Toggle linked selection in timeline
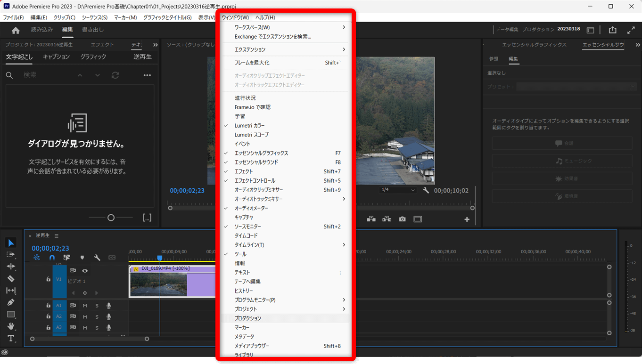The image size is (642, 364). pos(66,258)
